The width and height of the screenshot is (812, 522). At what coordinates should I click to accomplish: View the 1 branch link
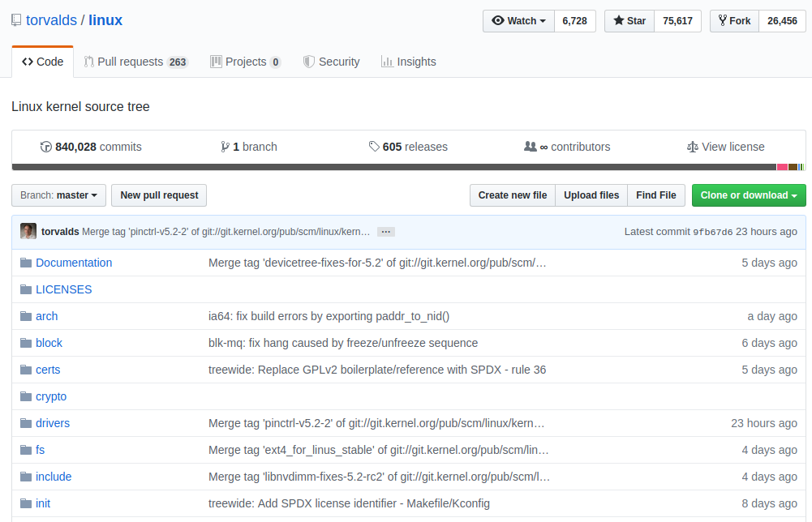coord(248,147)
